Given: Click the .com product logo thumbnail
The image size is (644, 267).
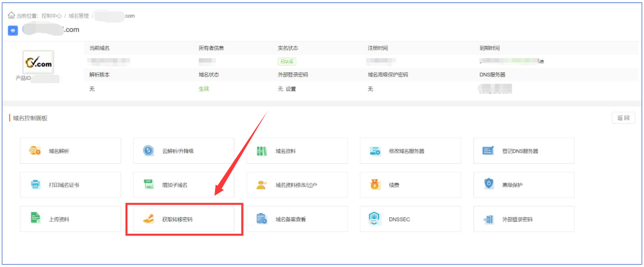Looking at the screenshot, I should pyautogui.click(x=38, y=62).
